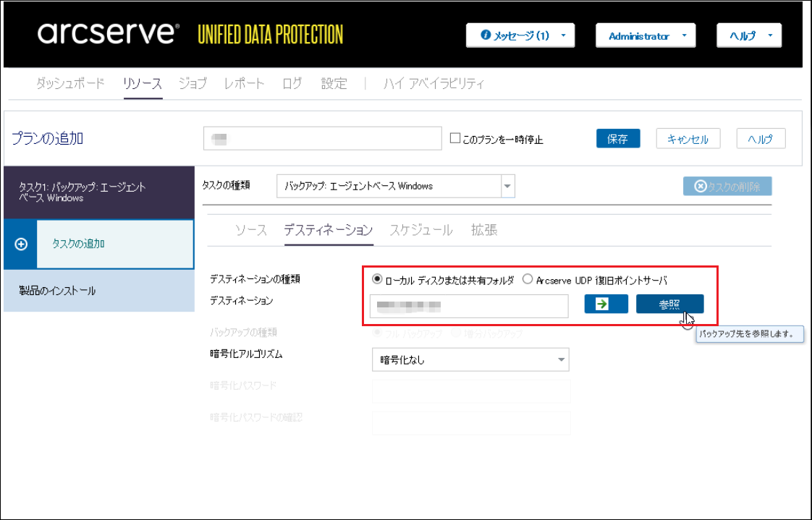The image size is (812, 520).
Task: Select Arcserve UDP 復旧ポイントサーバ radio option
Action: (527, 279)
